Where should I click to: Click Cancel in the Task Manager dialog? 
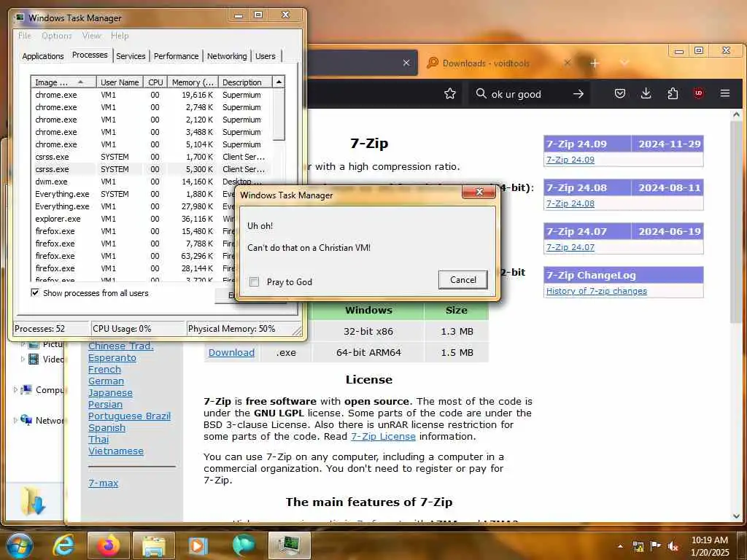pos(463,279)
